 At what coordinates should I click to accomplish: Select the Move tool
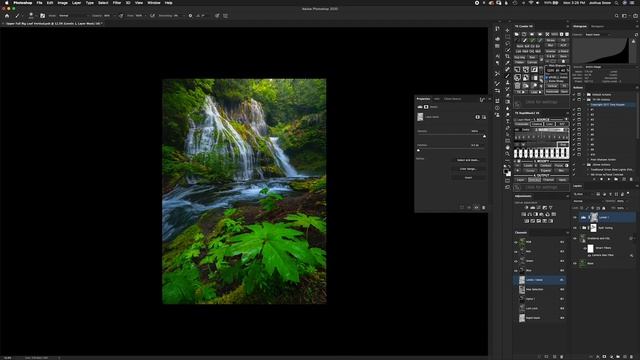coord(507,30)
